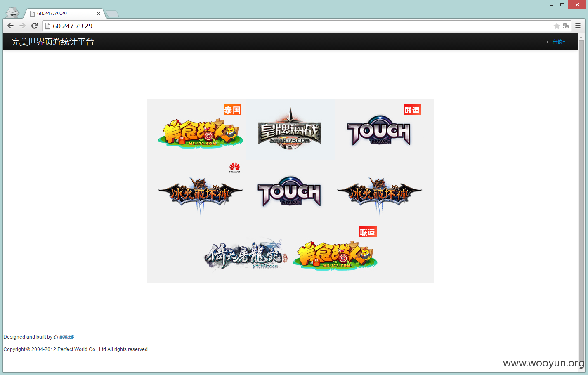
Task: Open the 皇牌海战 game logo
Action: coord(290,130)
